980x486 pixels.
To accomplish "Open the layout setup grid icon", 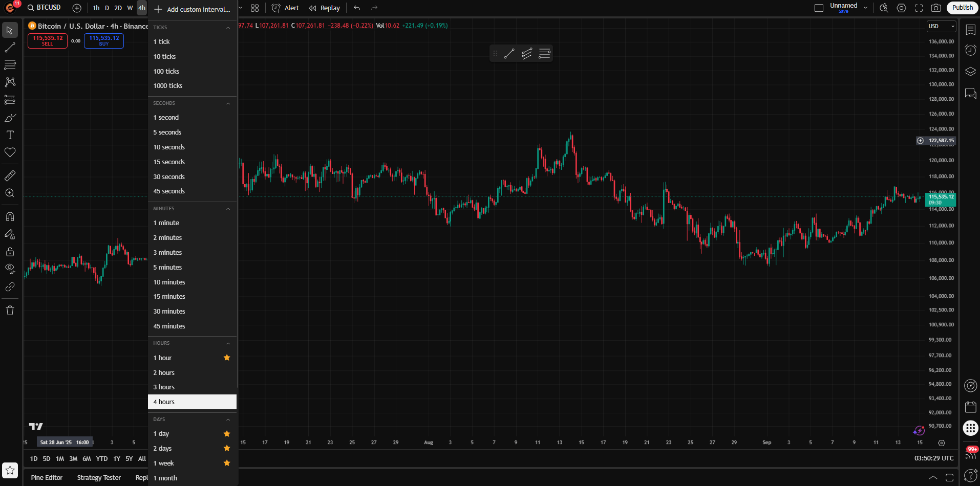I will pyautogui.click(x=255, y=8).
